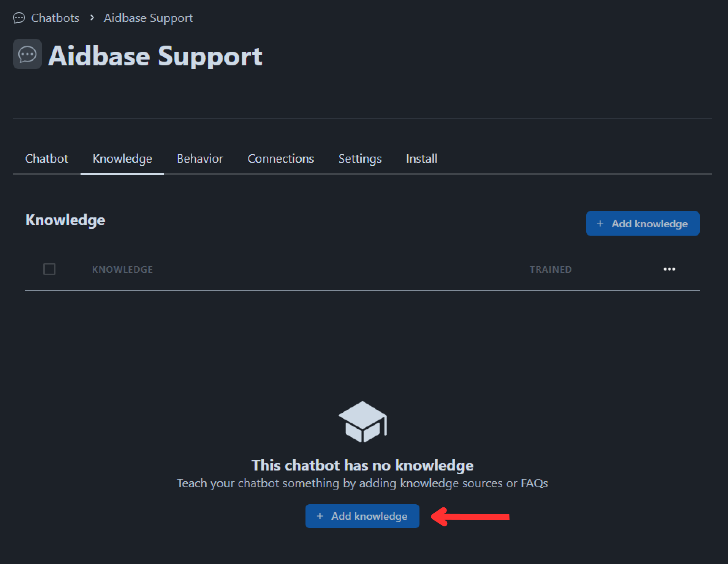
Task: Click the KNOWLEDGE column header
Action: click(122, 269)
